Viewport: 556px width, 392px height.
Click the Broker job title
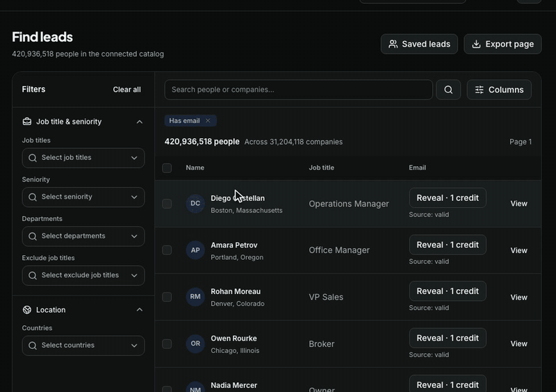tap(321, 344)
